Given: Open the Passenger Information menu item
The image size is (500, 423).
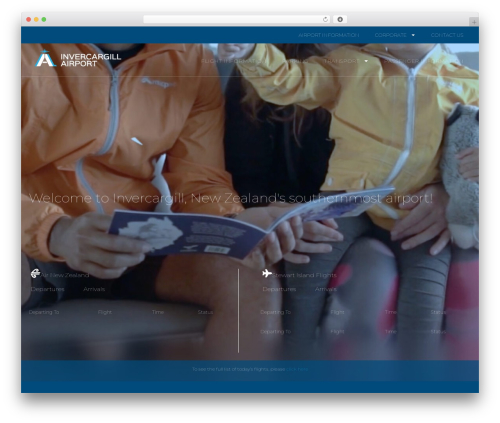Looking at the screenshot, I should point(423,61).
